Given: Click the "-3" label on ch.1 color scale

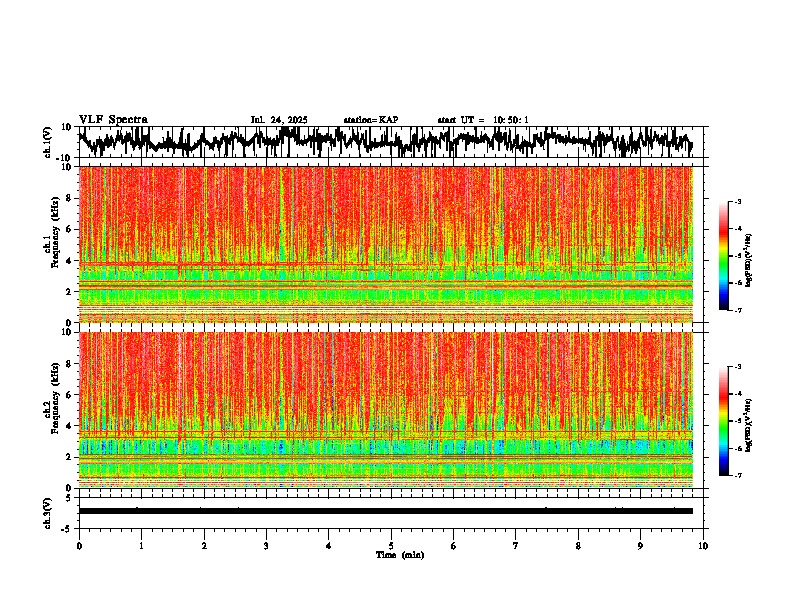Looking at the screenshot, I should (737, 201).
